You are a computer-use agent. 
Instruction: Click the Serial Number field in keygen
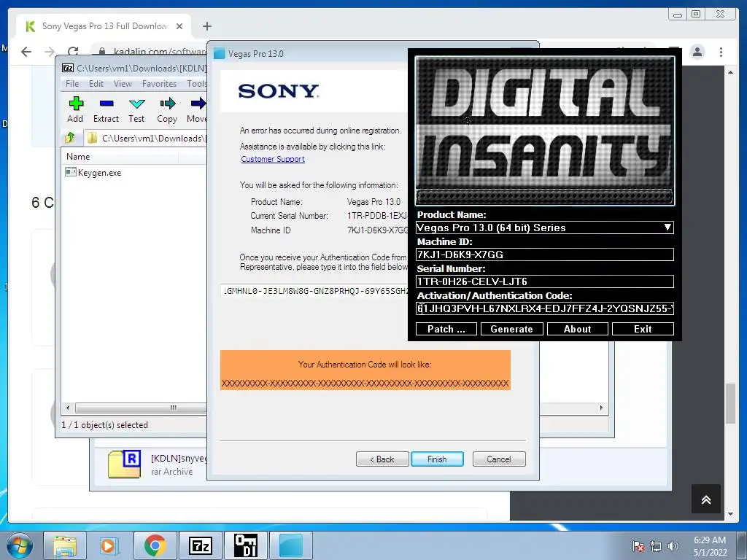(x=544, y=281)
